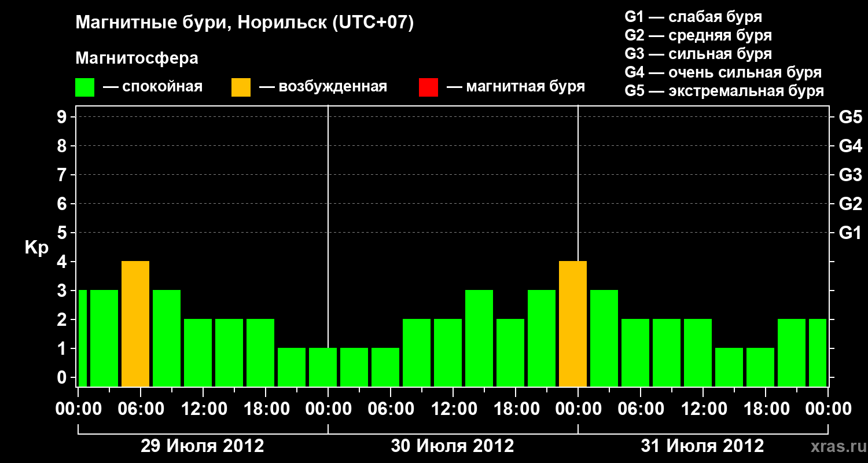Click the '5' value on the Kp axis

tap(63, 233)
